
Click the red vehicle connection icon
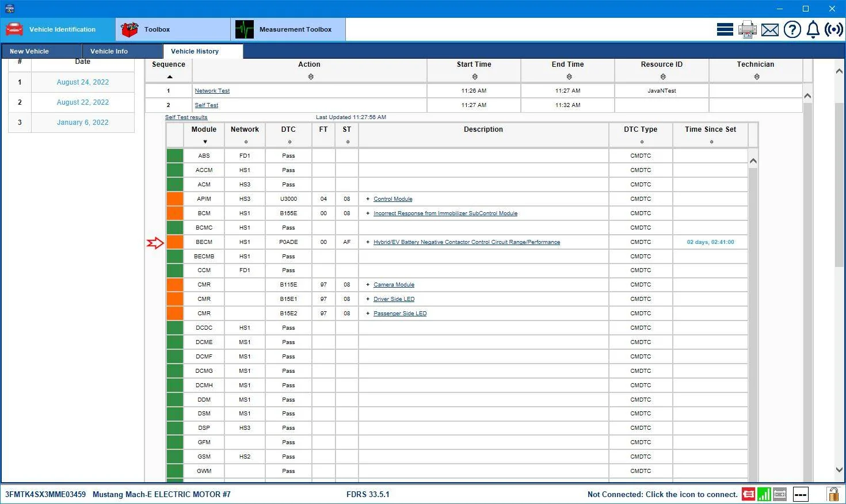[748, 494]
